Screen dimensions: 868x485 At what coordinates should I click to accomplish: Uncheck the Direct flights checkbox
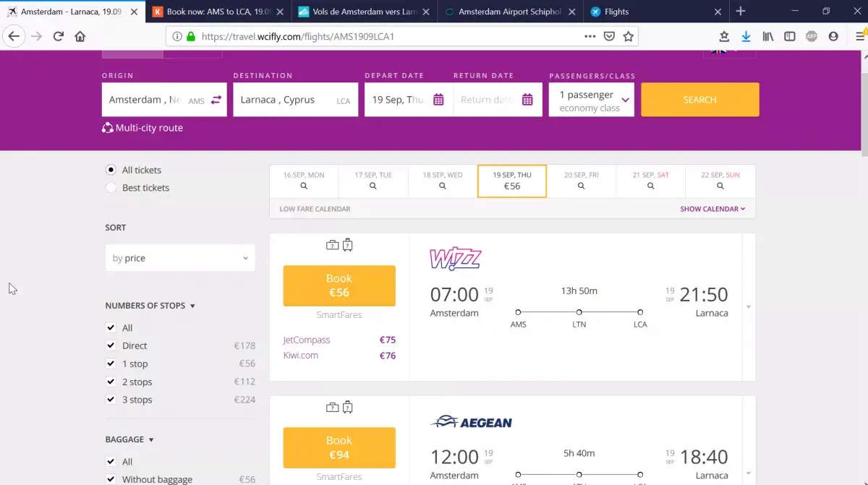click(111, 345)
